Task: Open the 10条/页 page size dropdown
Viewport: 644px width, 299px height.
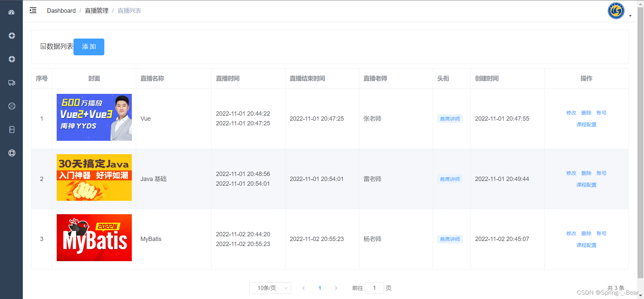Action: [x=270, y=288]
